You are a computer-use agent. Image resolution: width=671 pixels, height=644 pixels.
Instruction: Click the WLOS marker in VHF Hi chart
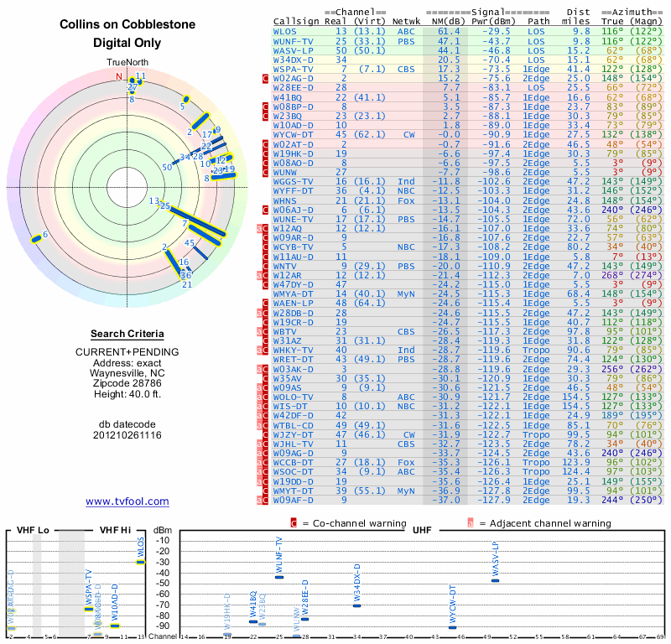point(140,563)
